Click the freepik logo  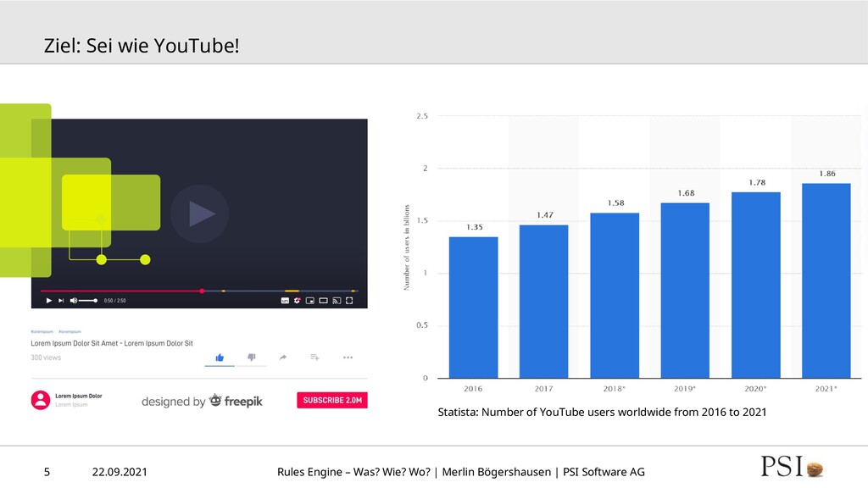tap(236, 401)
